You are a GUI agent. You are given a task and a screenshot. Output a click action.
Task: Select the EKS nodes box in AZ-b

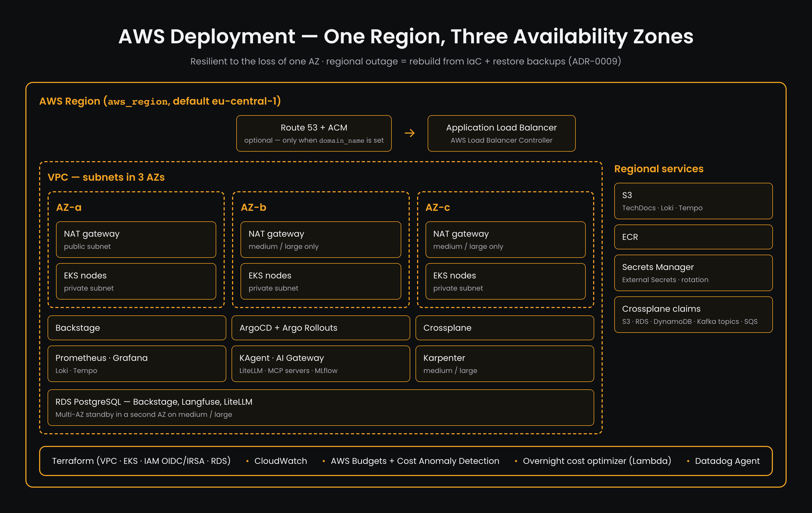tap(321, 281)
